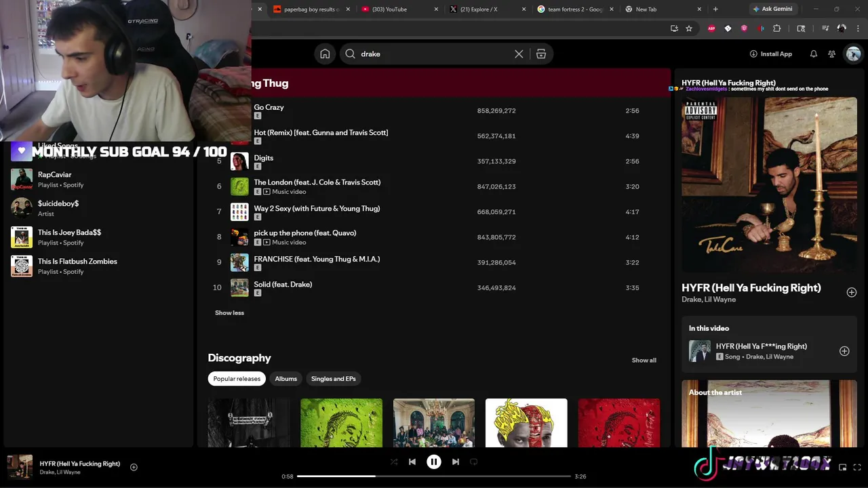Open Drake, Lil Wayne artist link in right panel
The height and width of the screenshot is (488, 868).
[709, 300]
